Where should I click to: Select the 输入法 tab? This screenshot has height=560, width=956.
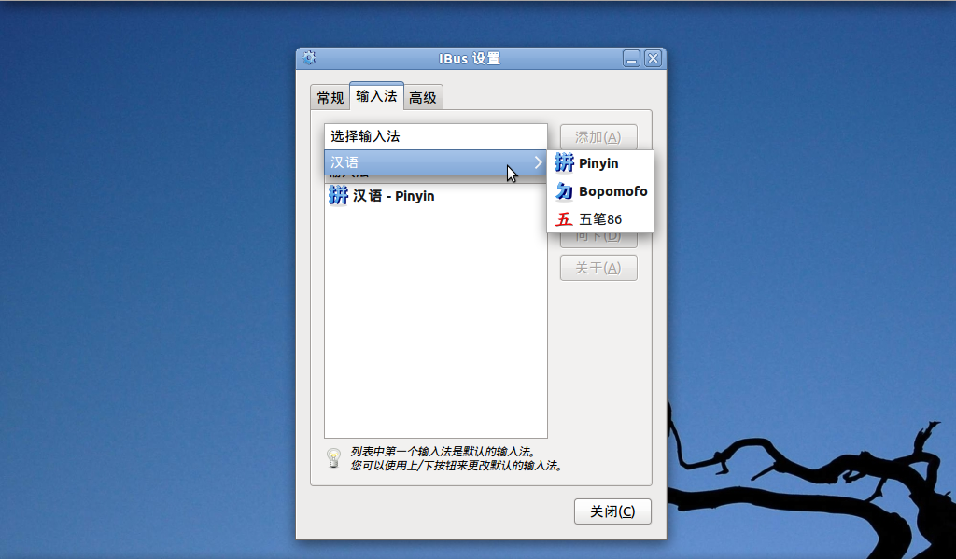point(376,96)
